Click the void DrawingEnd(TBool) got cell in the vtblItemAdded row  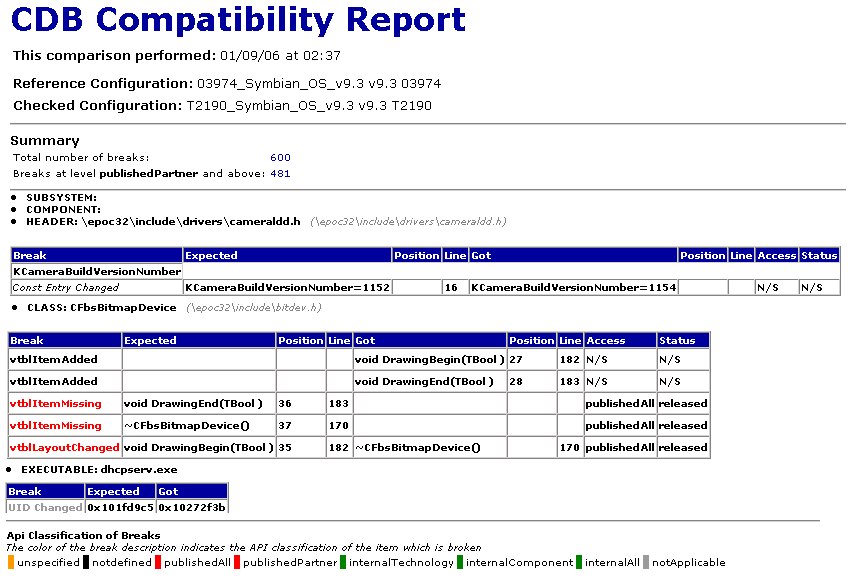tap(430, 382)
